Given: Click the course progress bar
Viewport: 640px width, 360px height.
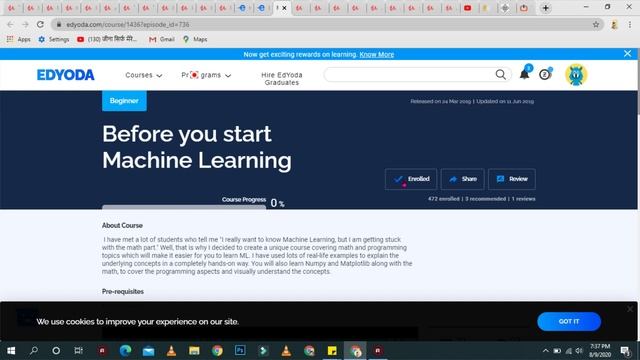Looking at the screenshot, I should 184,207.
